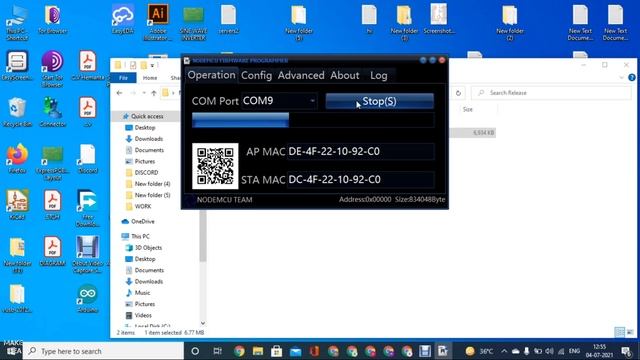Click the STA MAC address field

tap(360, 180)
